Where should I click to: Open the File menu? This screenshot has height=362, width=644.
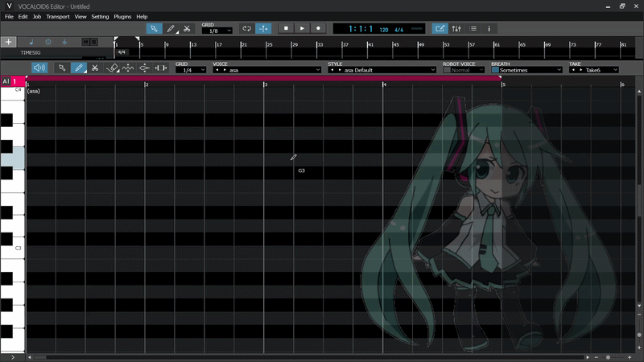click(x=9, y=16)
